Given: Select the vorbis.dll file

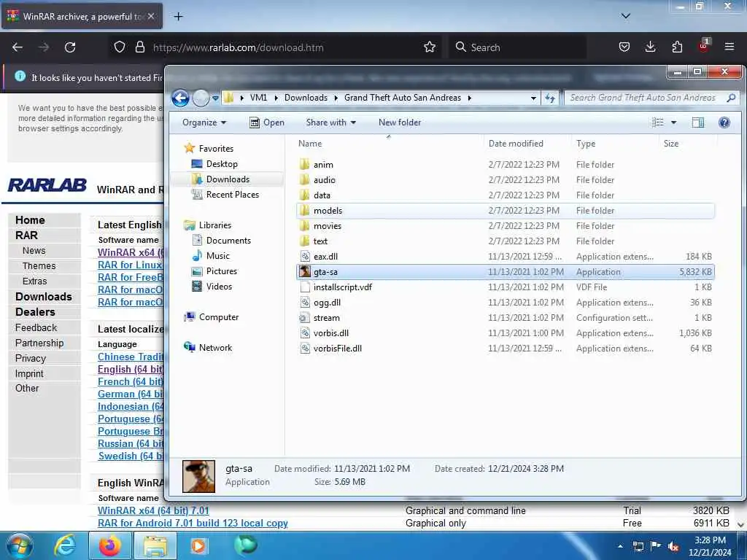Looking at the screenshot, I should 506,332.
